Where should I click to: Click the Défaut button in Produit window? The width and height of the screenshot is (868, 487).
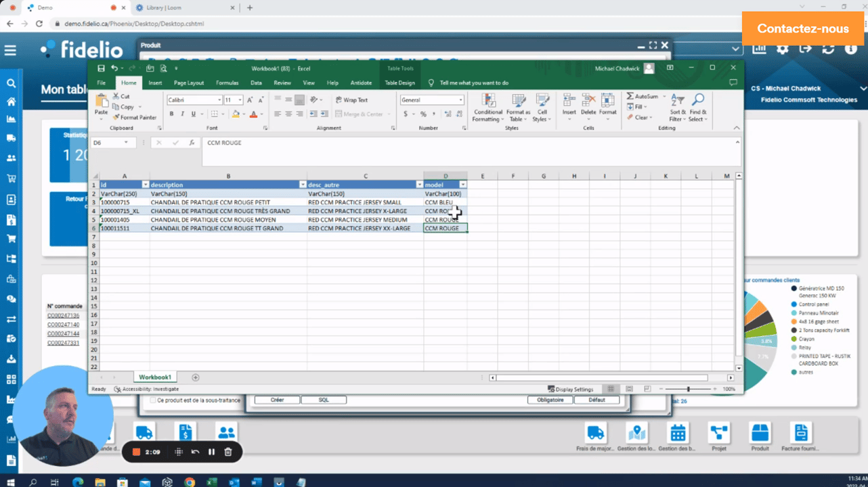point(596,400)
